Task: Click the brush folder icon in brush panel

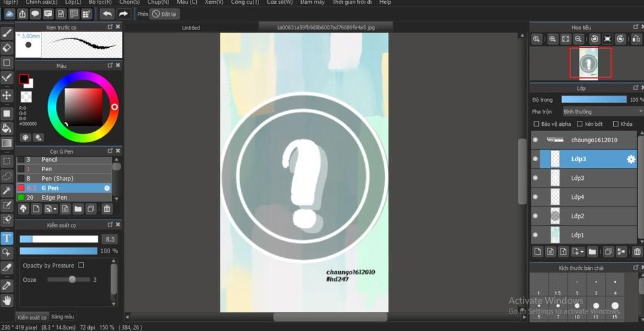Action: coord(78,209)
